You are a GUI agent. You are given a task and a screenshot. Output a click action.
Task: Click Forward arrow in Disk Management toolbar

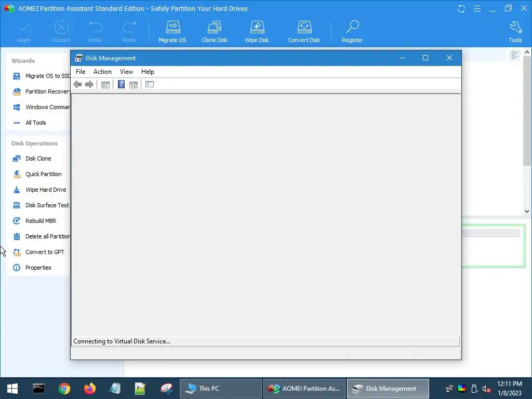tap(89, 85)
